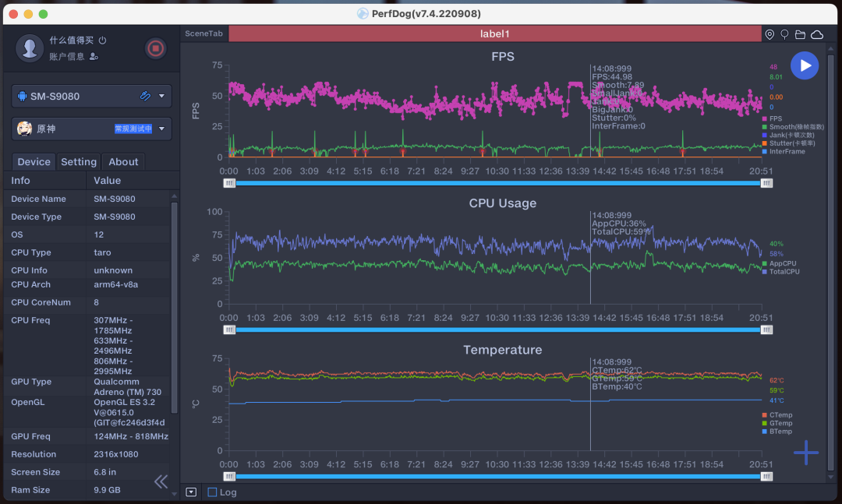Toggle the Stutter legend entry
This screenshot has width=842, height=504.
tap(788, 143)
